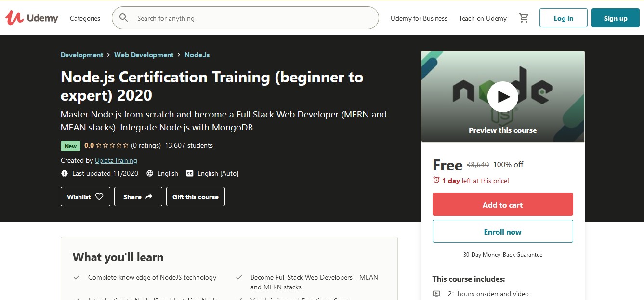This screenshot has width=644, height=300.
Task: Click the 0.0 rating score
Action: point(89,145)
